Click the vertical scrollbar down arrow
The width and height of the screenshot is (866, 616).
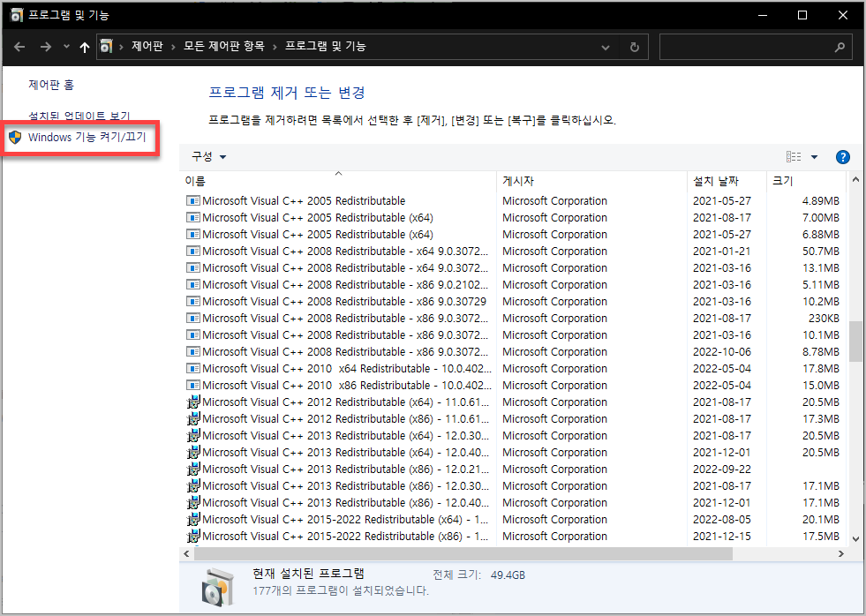855,539
